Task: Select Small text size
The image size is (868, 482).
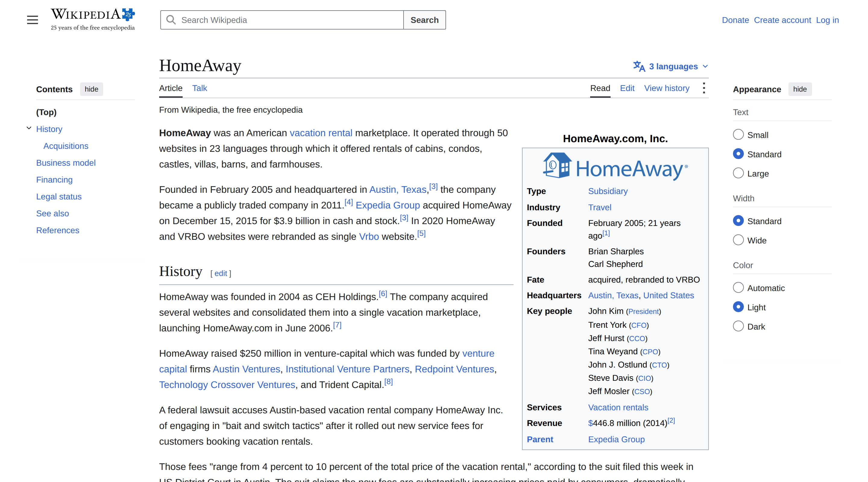Action: tap(738, 135)
